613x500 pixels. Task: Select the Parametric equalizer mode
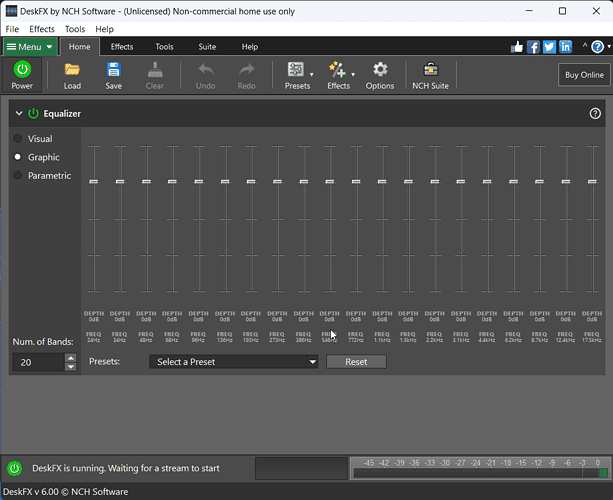pyautogui.click(x=18, y=175)
